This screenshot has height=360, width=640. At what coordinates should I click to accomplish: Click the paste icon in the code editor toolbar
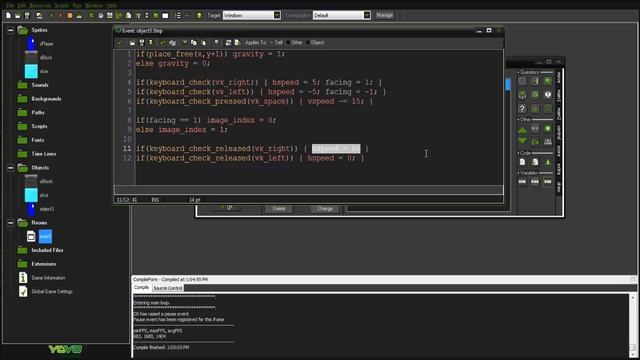204,42
